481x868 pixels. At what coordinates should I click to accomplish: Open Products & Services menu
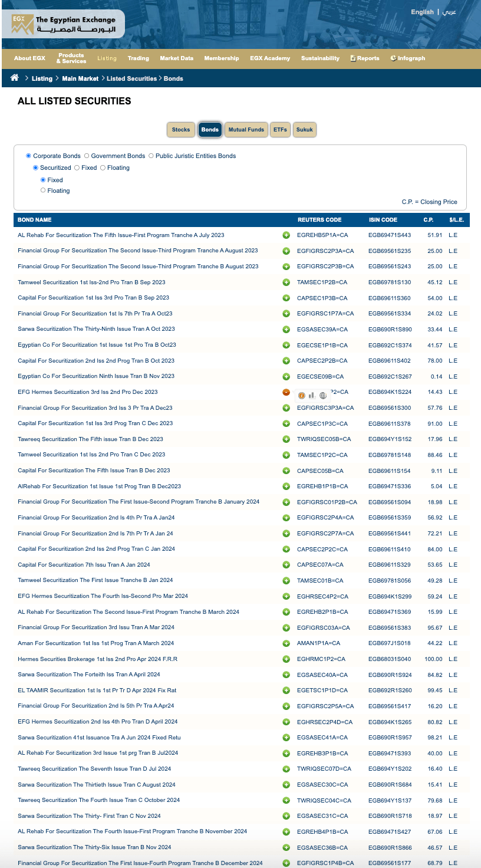tap(71, 58)
